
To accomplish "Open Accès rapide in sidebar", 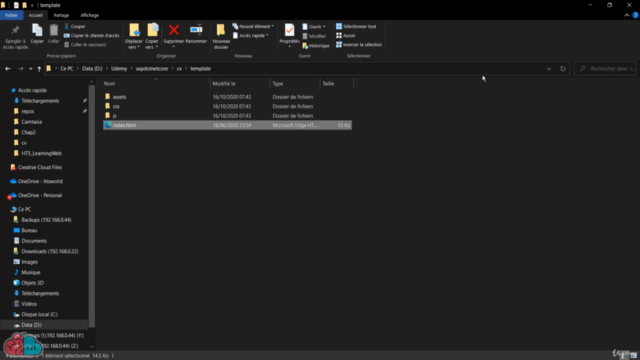I will click(x=32, y=90).
